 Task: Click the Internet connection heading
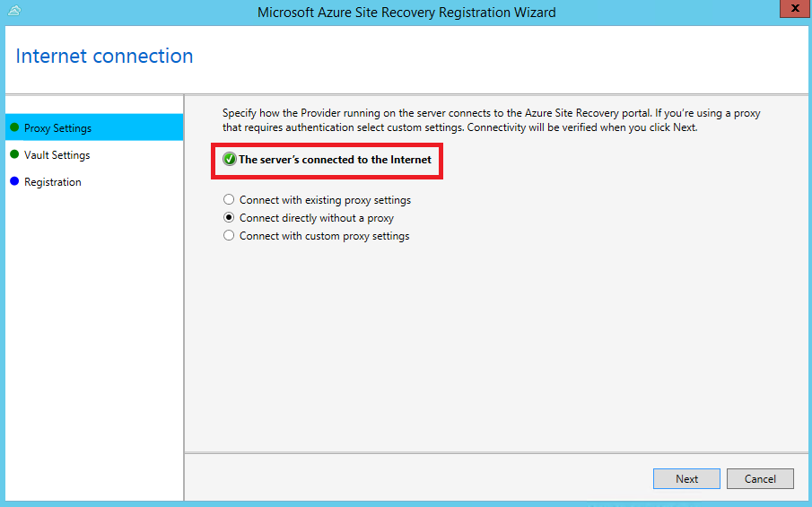coord(105,56)
